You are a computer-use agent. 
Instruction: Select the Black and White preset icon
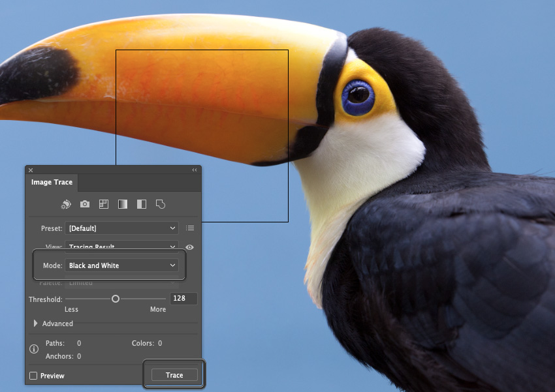click(141, 204)
